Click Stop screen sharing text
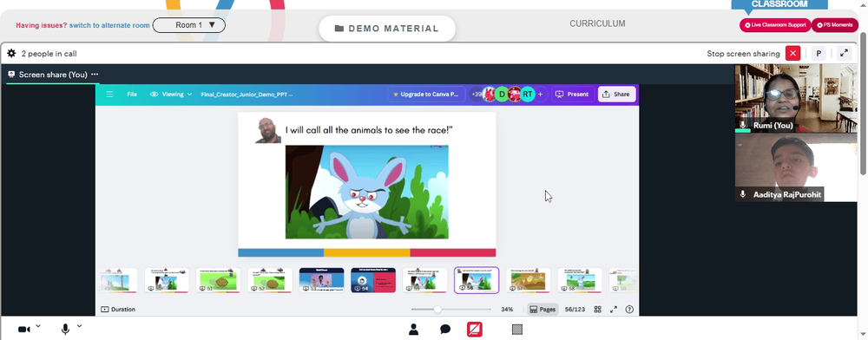Screen dimensions: 868x340 click(x=743, y=54)
